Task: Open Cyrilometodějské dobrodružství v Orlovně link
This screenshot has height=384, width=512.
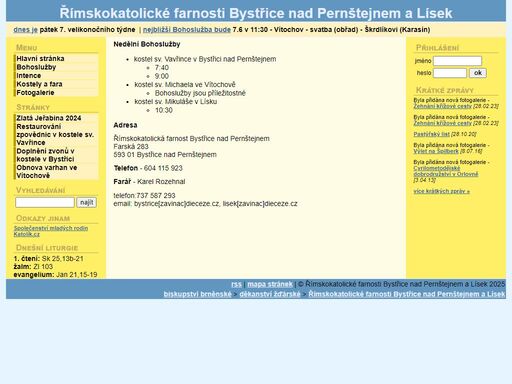Action: click(446, 171)
